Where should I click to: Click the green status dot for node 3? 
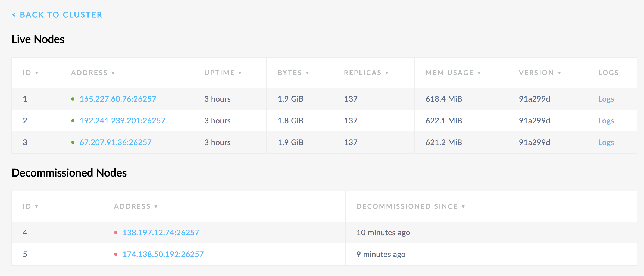[x=73, y=142]
